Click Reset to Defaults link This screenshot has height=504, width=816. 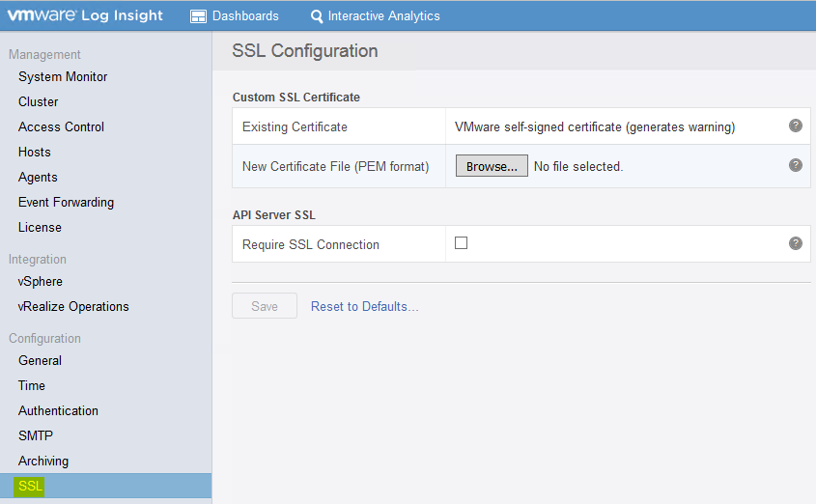click(x=364, y=306)
